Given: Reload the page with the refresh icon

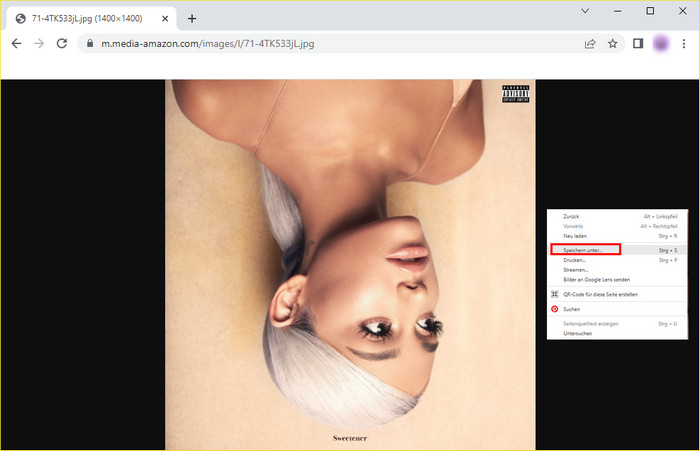Looking at the screenshot, I should (x=62, y=43).
